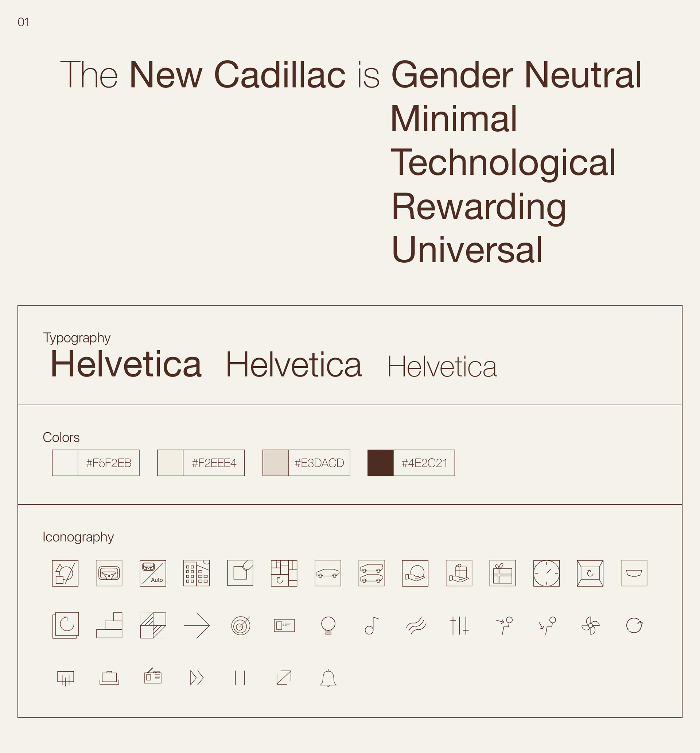
Task: Click the radio icon
Action: pyautogui.click(x=153, y=677)
